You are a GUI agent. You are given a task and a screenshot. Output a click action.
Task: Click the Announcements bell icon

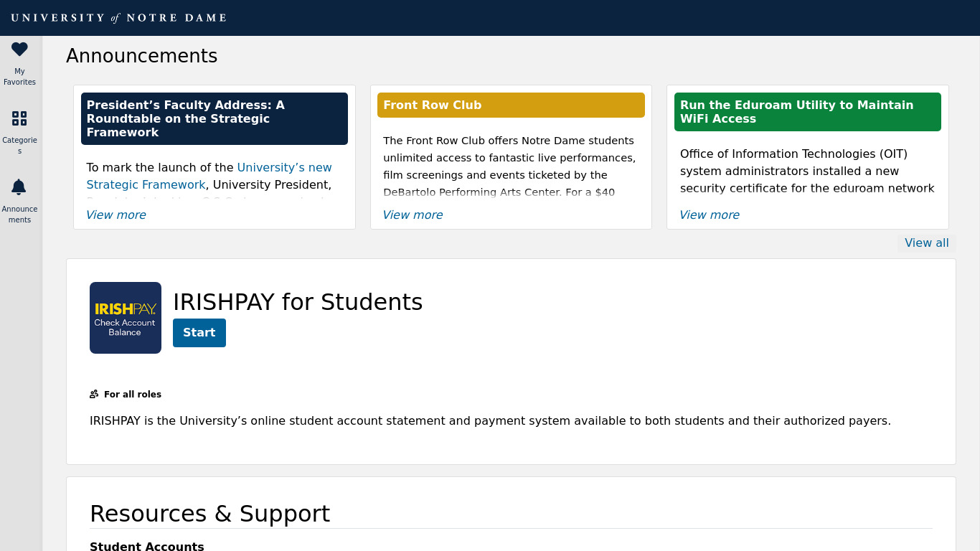coord(19,187)
